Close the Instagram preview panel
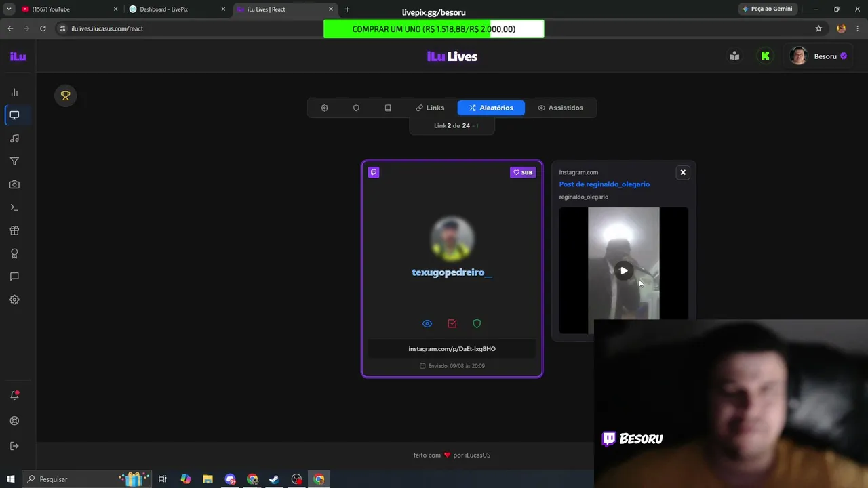The image size is (868, 488). point(683,172)
